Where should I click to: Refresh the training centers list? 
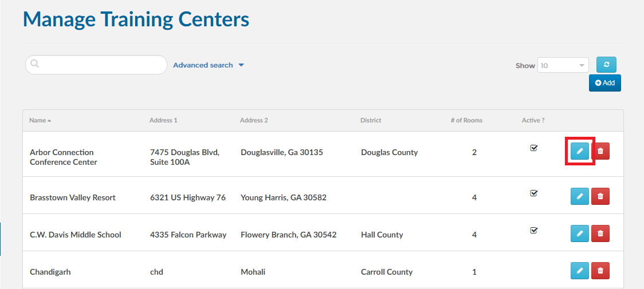tap(606, 65)
